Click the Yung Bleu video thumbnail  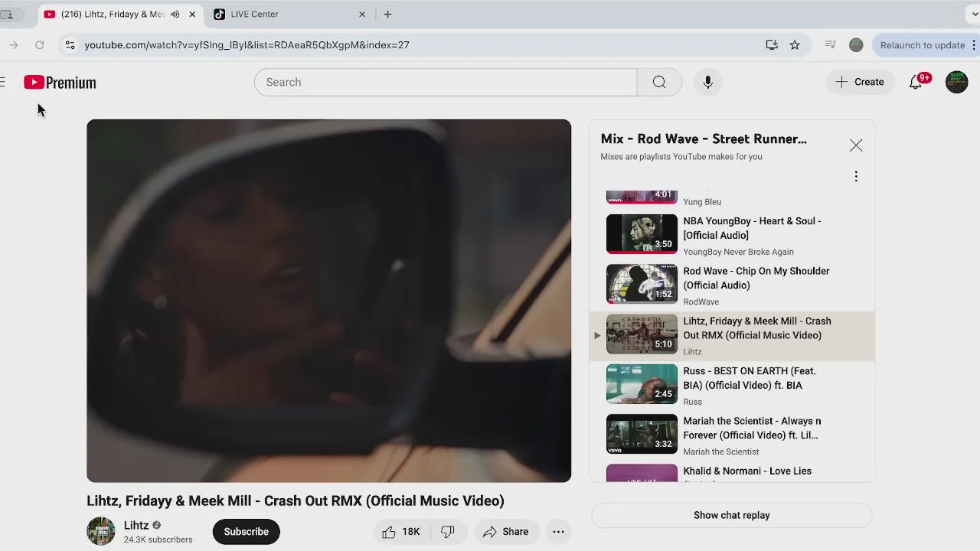coord(642,197)
